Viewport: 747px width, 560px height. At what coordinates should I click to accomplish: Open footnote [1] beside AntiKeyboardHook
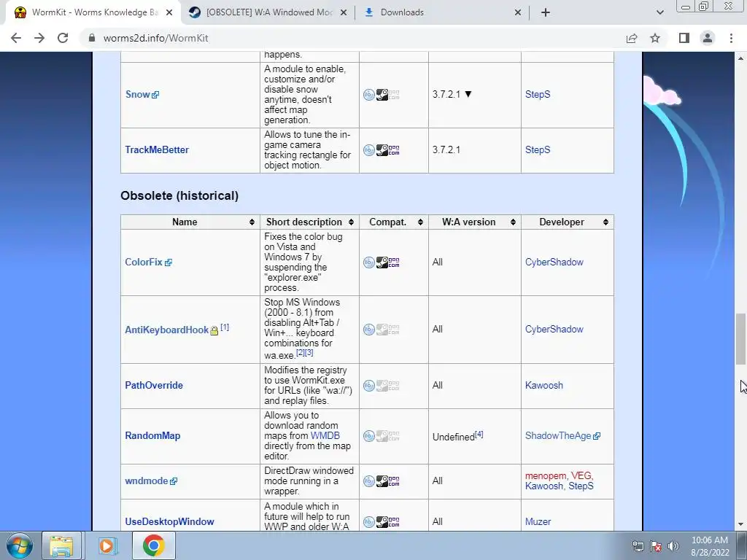pos(225,327)
